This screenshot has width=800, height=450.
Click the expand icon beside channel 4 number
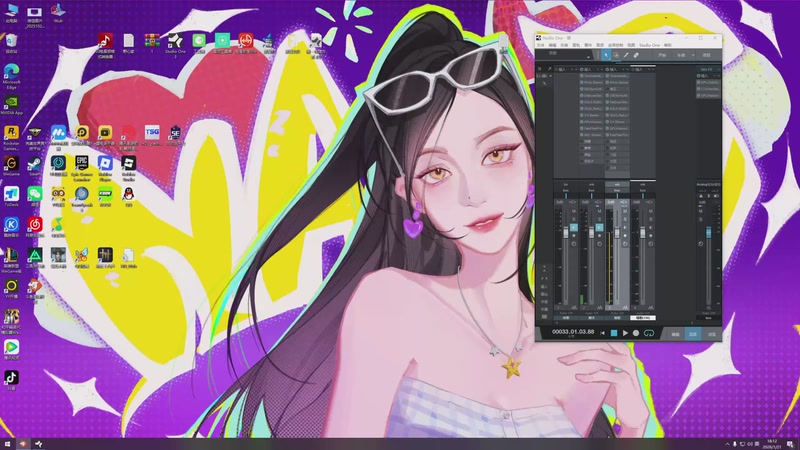pos(651,308)
